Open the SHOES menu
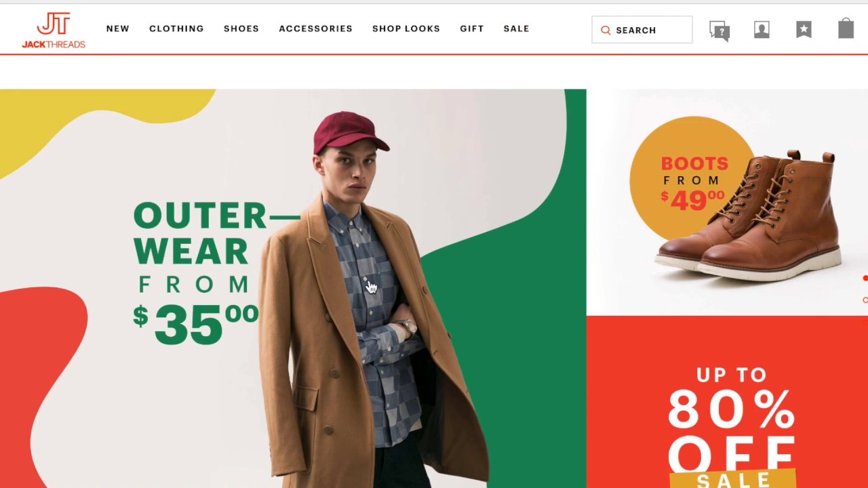 (241, 28)
